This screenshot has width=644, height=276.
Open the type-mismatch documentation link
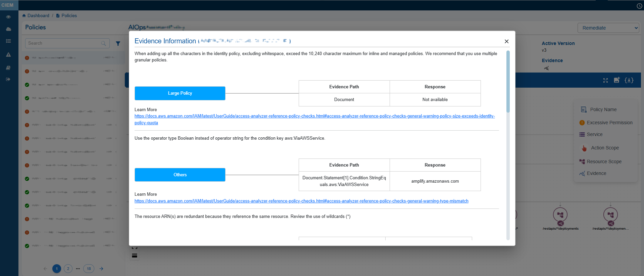point(301,201)
